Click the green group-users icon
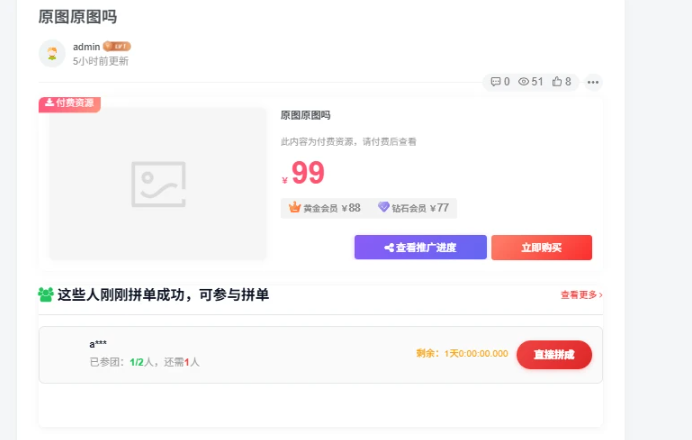 [46, 295]
